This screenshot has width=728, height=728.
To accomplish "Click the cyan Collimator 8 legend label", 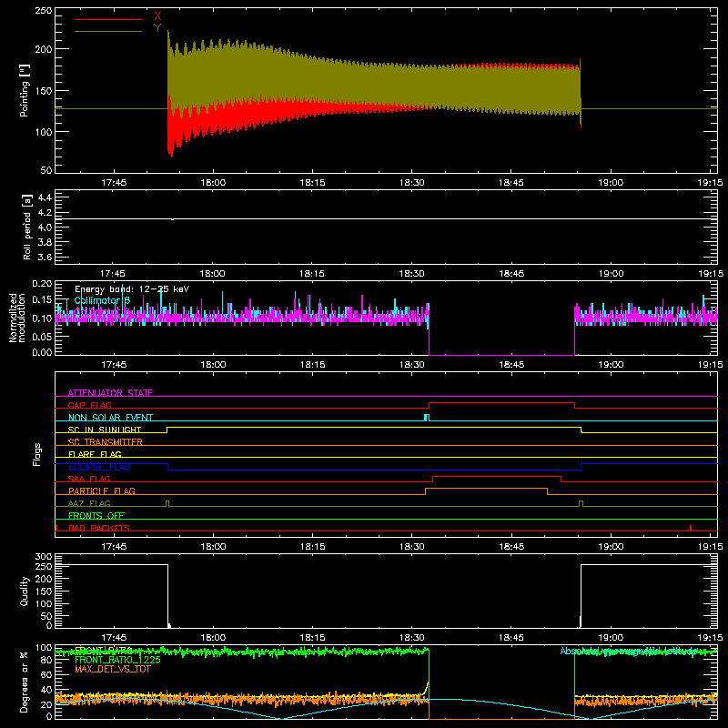I will point(103,301).
